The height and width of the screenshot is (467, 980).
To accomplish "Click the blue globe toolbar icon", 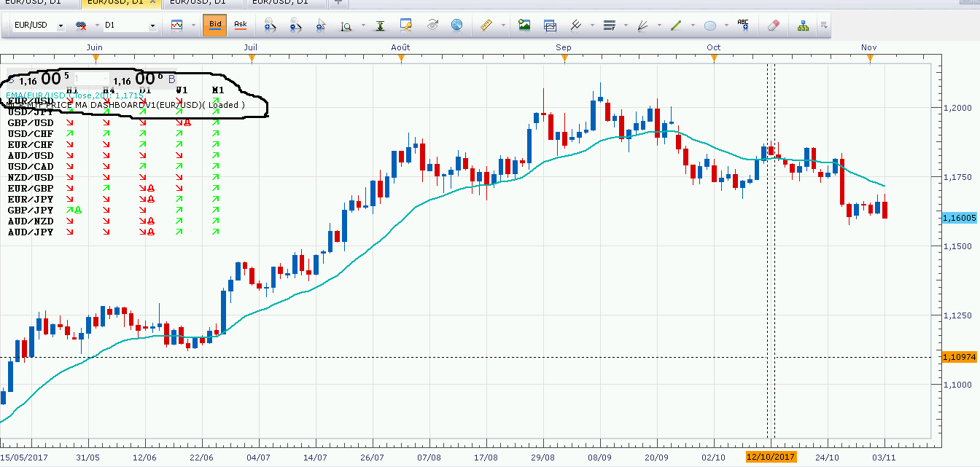I will pos(457,25).
